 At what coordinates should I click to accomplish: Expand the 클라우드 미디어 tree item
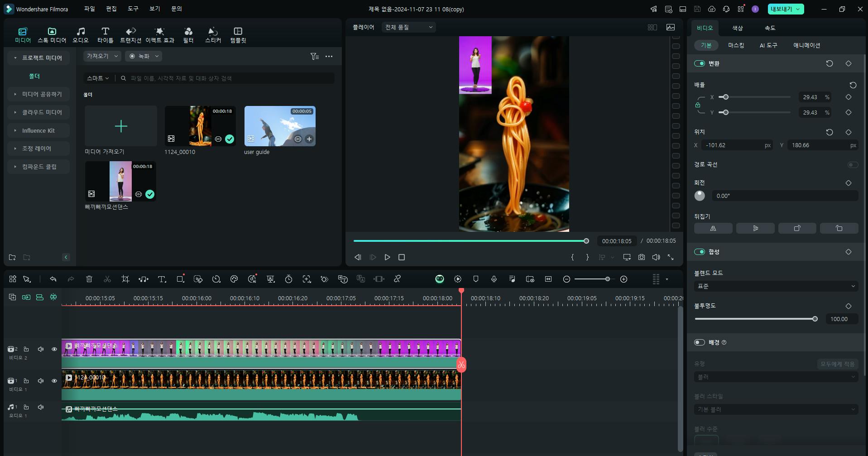[x=42, y=112]
